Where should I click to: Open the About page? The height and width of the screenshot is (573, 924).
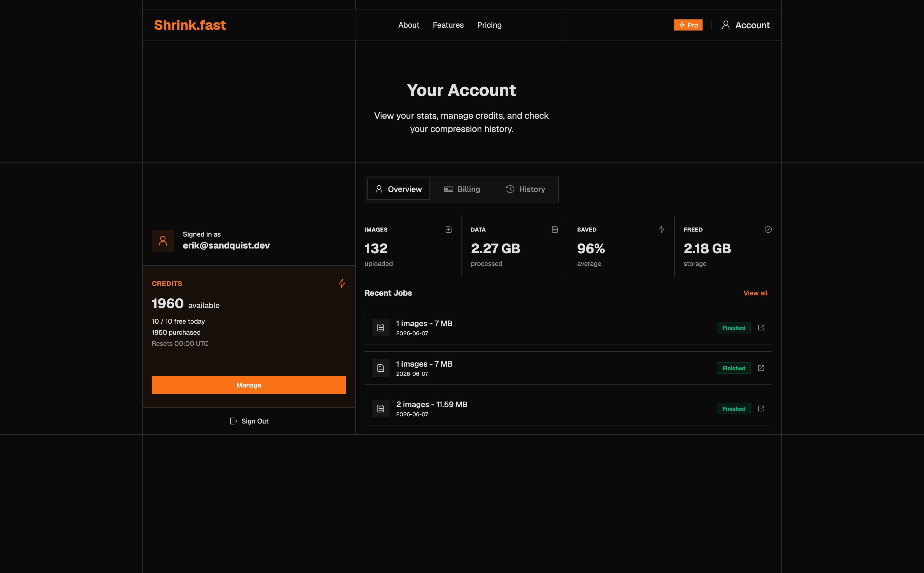click(x=408, y=25)
